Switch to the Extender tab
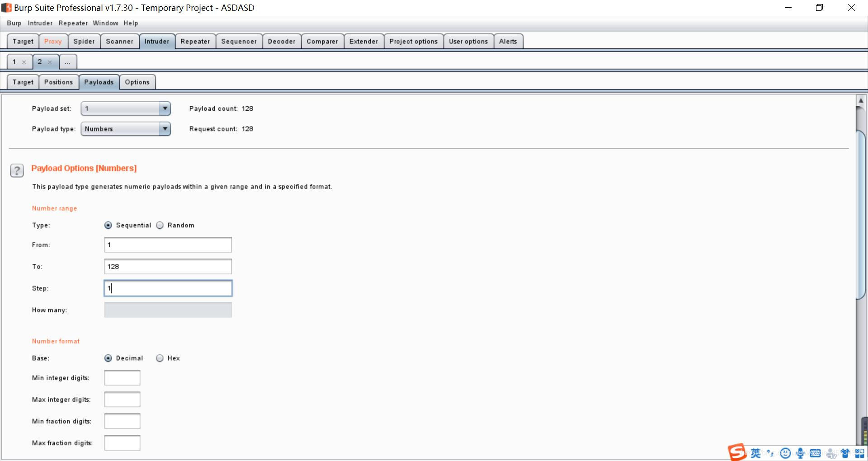This screenshot has height=461, width=868. click(x=364, y=41)
